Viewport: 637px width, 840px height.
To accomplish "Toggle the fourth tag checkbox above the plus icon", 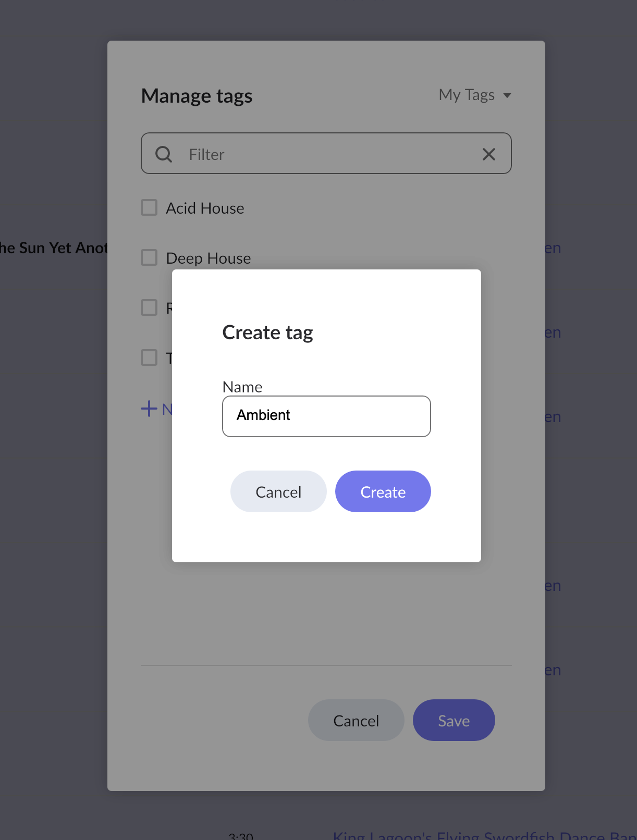I will tap(149, 357).
